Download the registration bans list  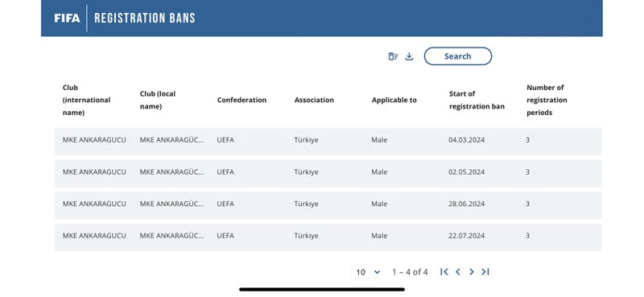[409, 56]
